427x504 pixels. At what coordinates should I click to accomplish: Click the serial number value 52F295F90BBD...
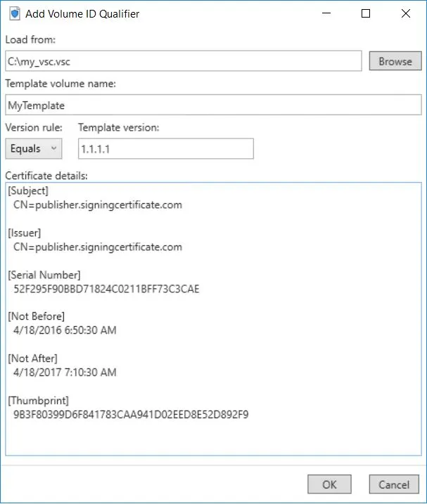pyautogui.click(x=106, y=288)
